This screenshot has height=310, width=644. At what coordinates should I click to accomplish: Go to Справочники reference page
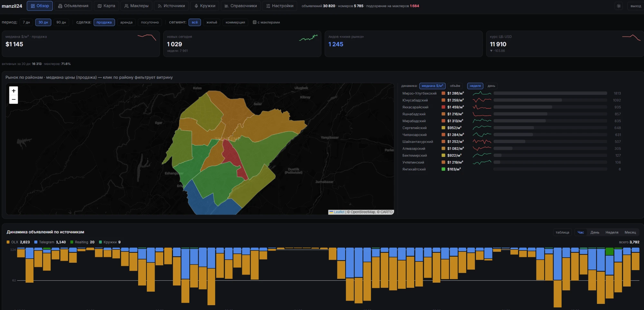point(241,6)
